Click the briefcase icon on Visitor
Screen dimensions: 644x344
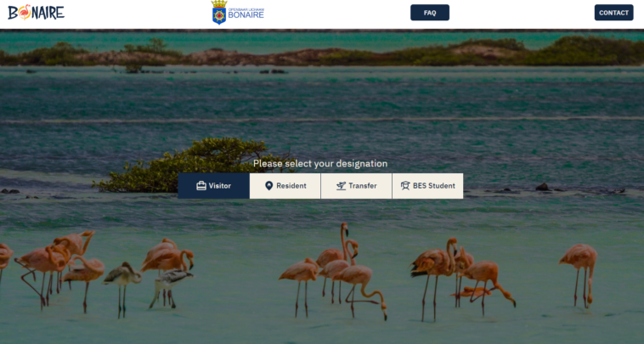[x=201, y=185]
